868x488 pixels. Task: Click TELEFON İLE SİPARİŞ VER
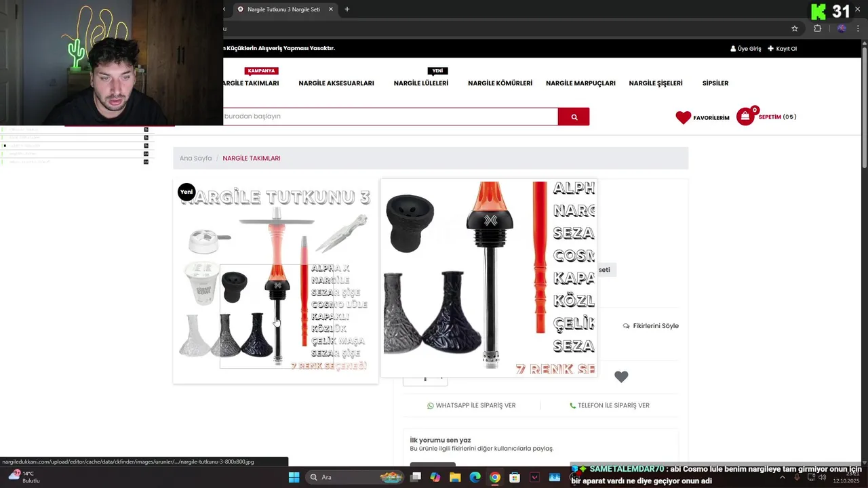tap(610, 405)
